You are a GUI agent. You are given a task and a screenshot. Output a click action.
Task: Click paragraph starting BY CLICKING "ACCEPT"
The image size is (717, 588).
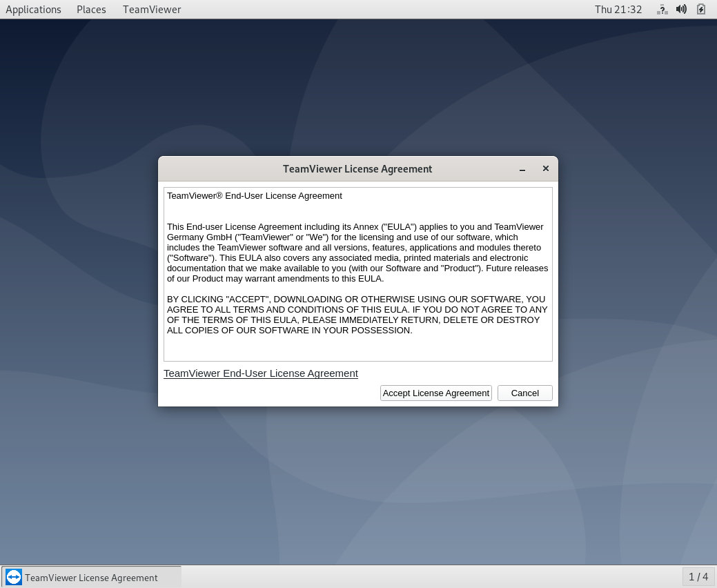point(357,315)
